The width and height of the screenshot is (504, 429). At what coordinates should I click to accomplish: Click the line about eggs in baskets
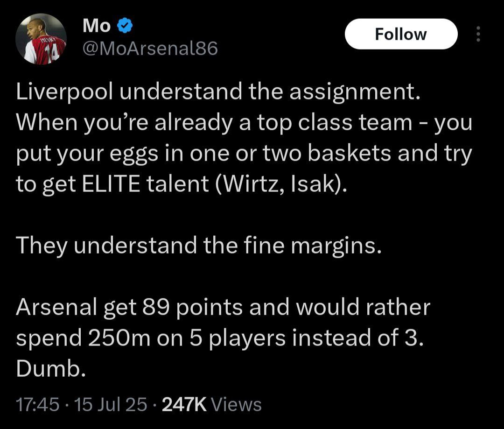coord(244,154)
